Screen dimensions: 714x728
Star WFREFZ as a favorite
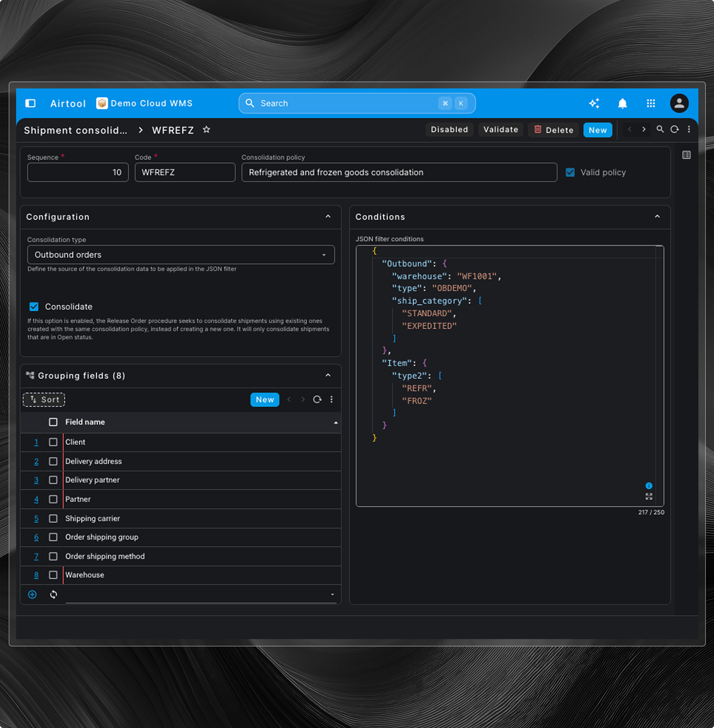206,130
